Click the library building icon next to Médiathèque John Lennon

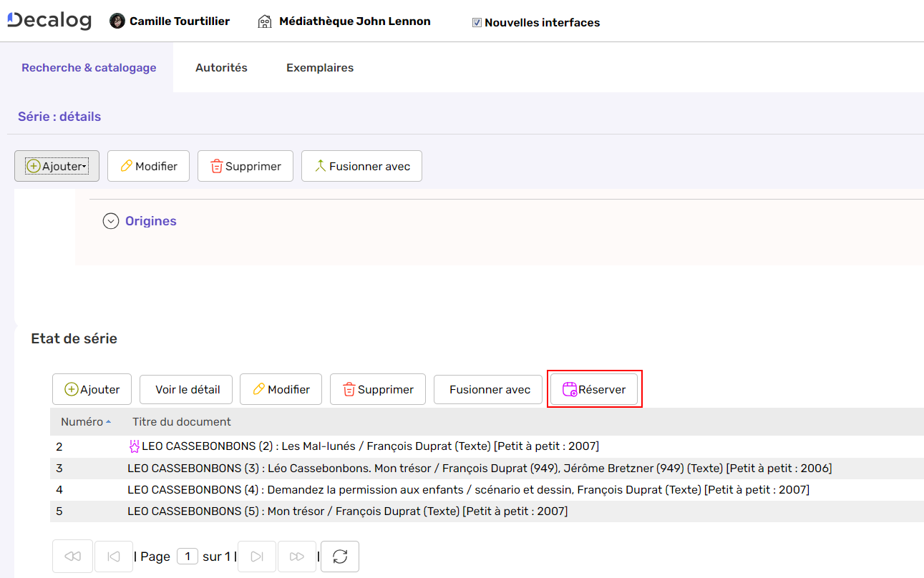pyautogui.click(x=264, y=21)
